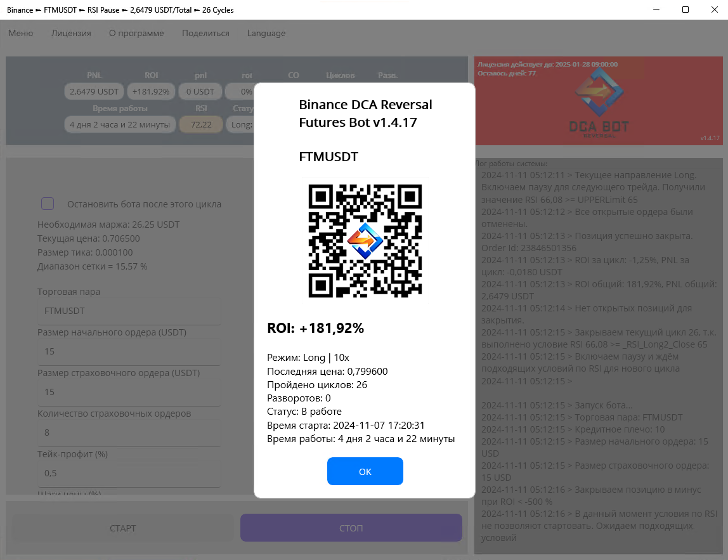728x560 pixels.
Task: Click the ROI value +181,92% badge
Action: coord(151,91)
